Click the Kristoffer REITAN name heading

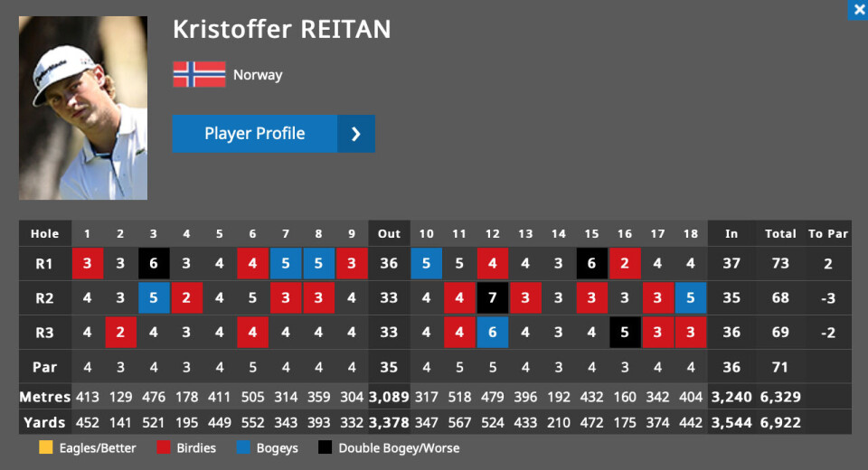[282, 29]
